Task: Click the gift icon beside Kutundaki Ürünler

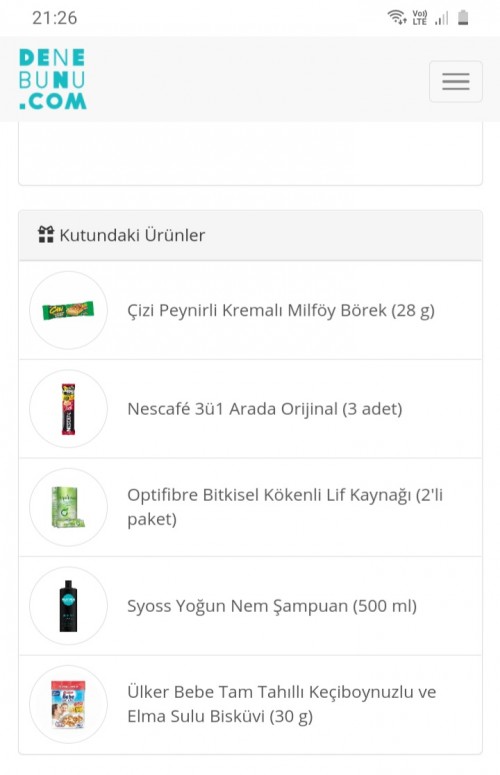Action: 46,234
